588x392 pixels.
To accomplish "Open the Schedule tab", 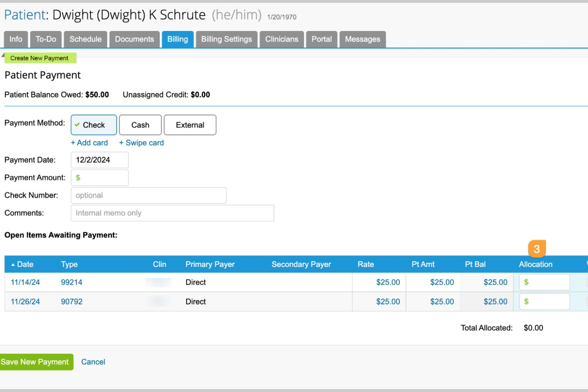I will click(x=85, y=39).
